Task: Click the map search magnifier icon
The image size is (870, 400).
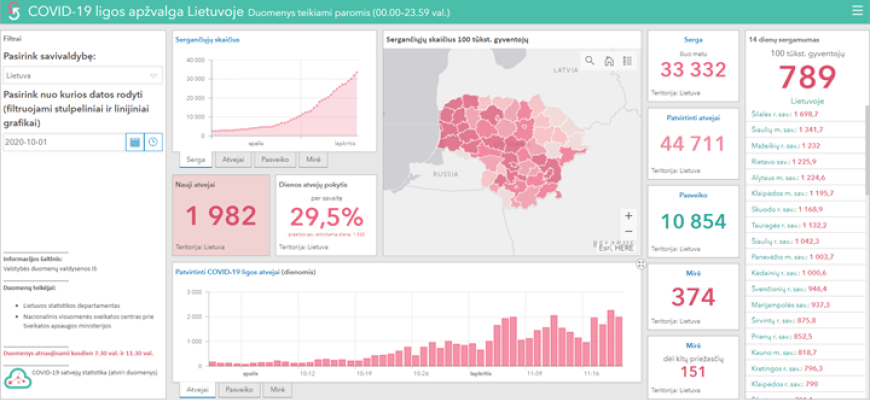Action: tap(590, 61)
